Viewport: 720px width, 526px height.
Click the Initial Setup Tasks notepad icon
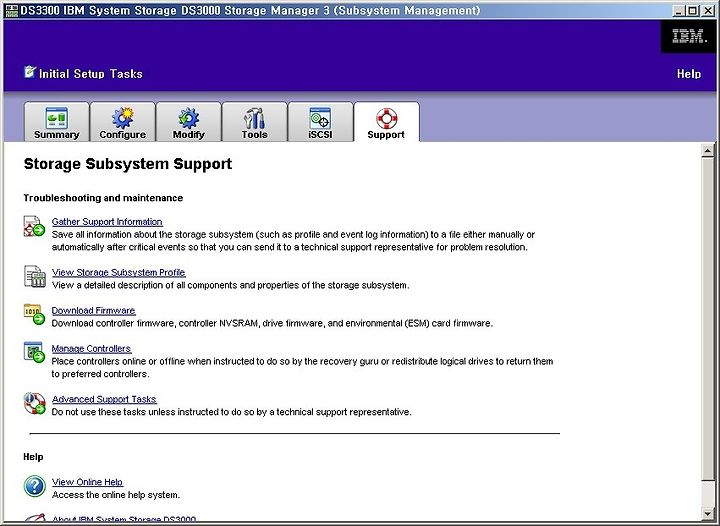30,72
